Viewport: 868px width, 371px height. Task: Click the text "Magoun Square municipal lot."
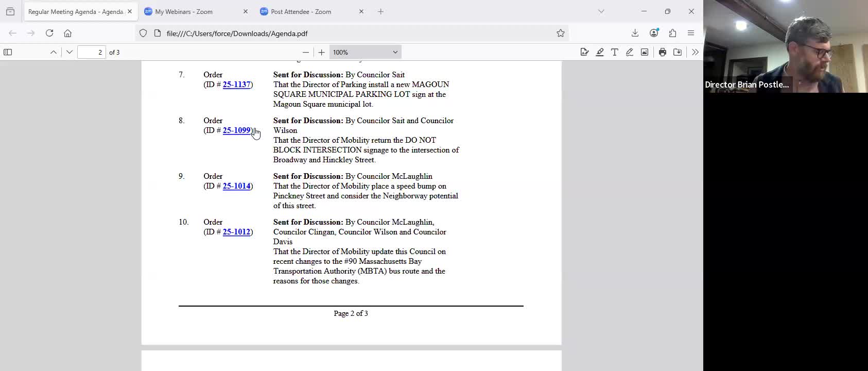(x=323, y=104)
